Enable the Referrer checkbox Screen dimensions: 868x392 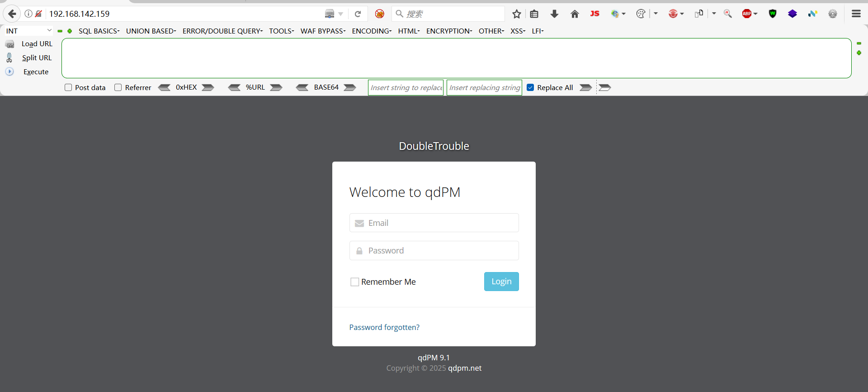pos(118,87)
